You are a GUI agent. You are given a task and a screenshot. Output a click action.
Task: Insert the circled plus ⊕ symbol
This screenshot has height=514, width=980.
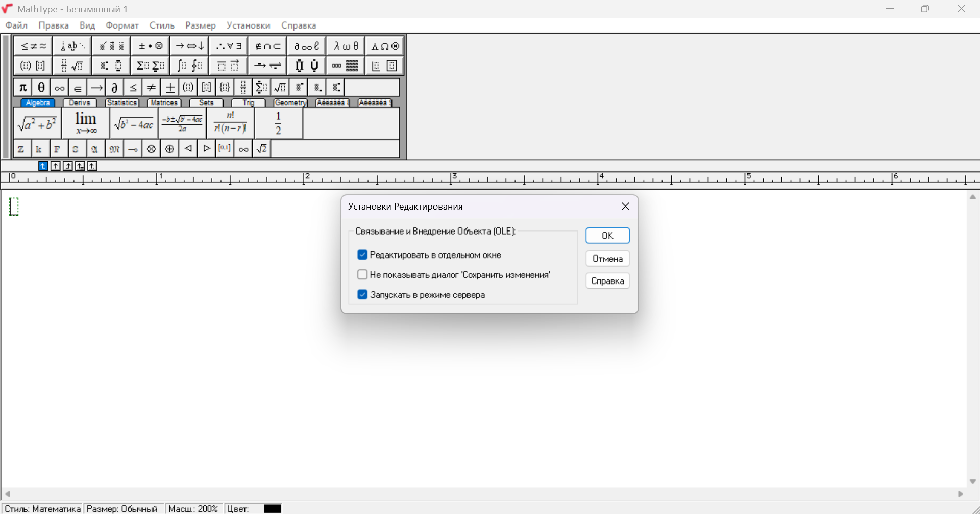tap(169, 149)
